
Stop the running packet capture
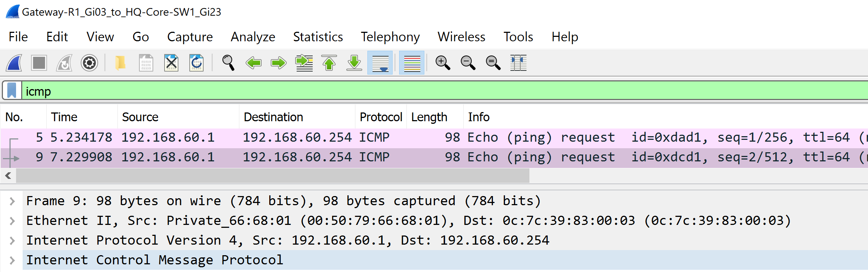[39, 63]
